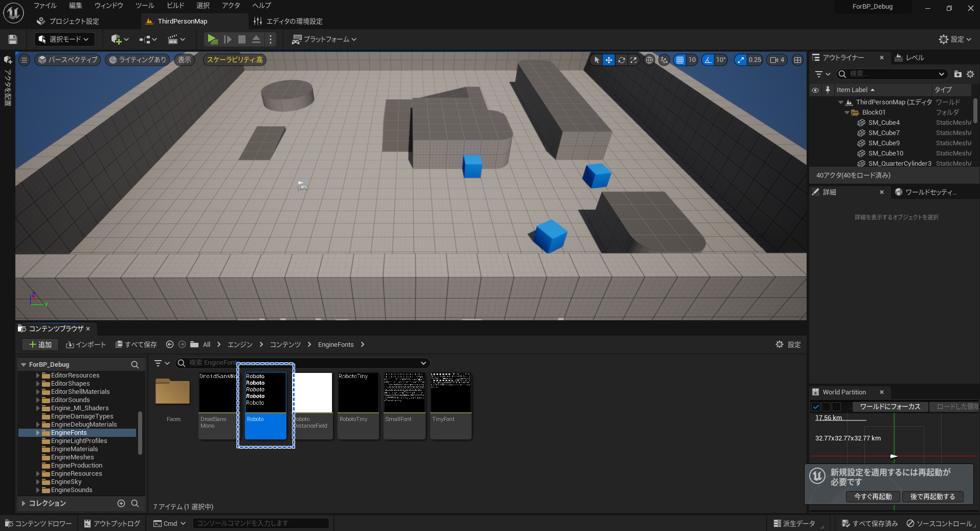Open the パースペクティブ viewport dropdown
Screen dimensions: 980x531
67,60
